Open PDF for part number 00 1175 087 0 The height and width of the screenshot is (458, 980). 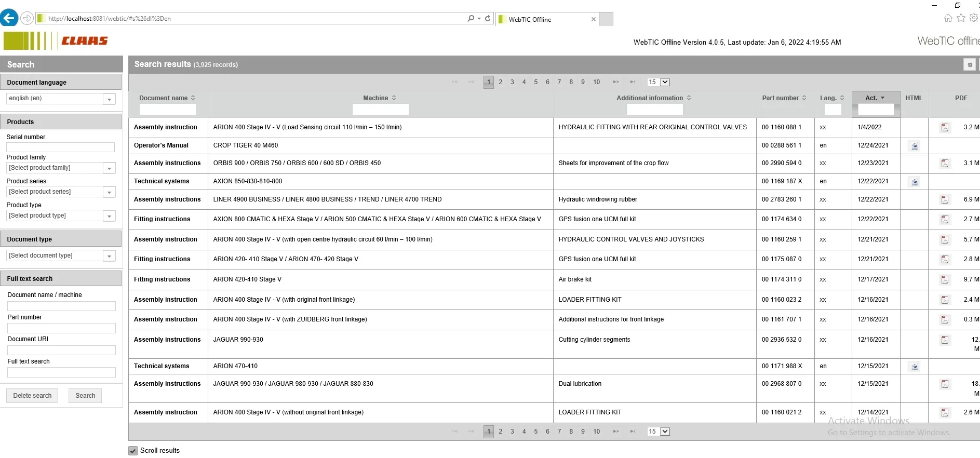pos(945,259)
